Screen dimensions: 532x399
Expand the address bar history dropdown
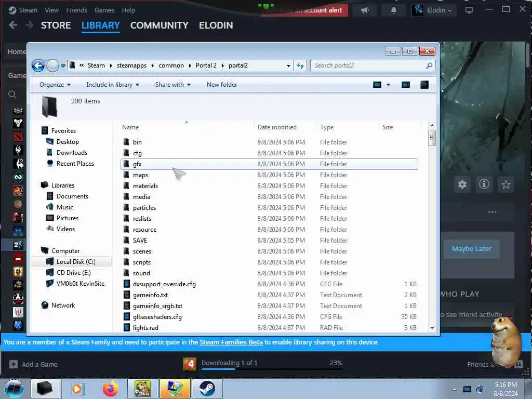point(288,66)
